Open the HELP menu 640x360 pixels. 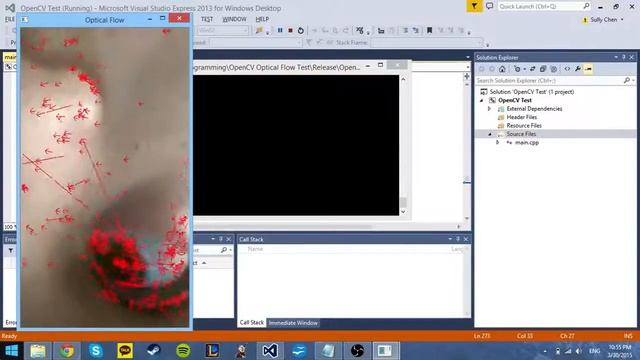click(x=262, y=19)
